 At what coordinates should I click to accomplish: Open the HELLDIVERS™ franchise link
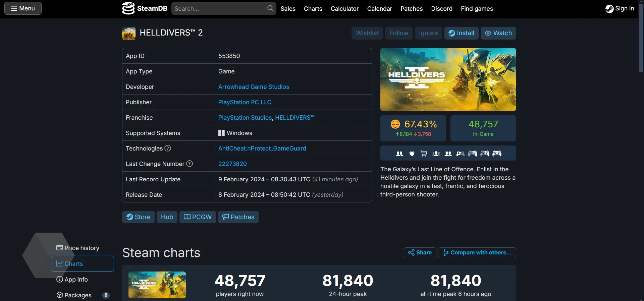point(294,118)
